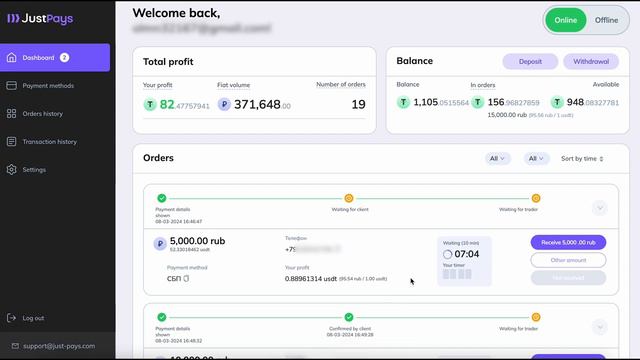640x360 pixels.
Task: Click second order's Waiting for trader marker
Action: coord(536,317)
